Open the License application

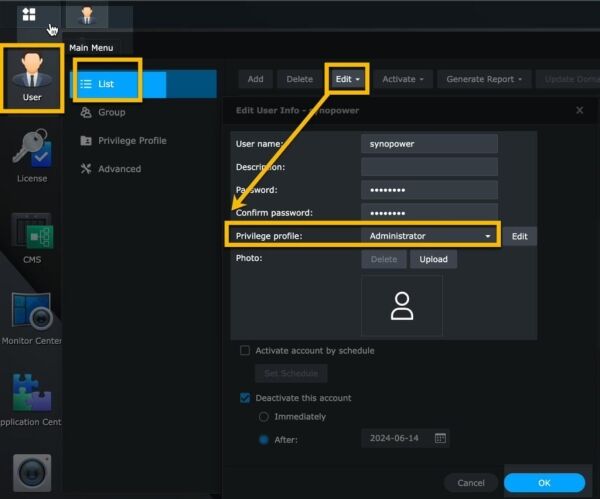(32, 156)
